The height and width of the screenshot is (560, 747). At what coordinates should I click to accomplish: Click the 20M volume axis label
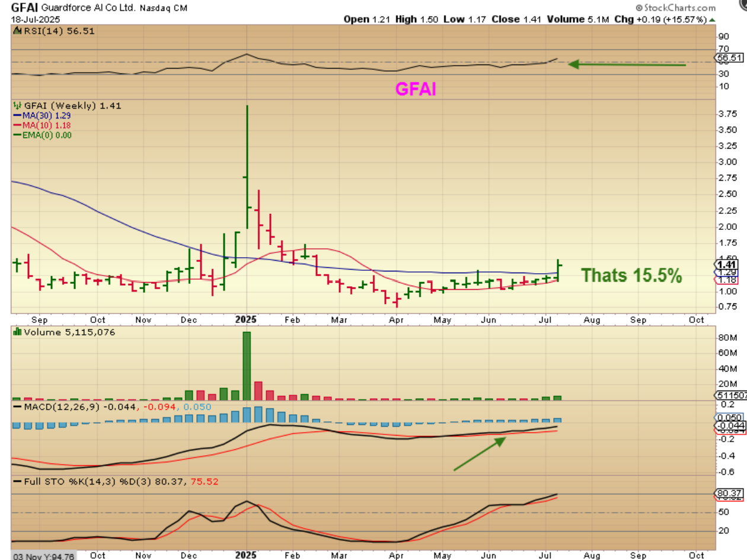(x=728, y=384)
